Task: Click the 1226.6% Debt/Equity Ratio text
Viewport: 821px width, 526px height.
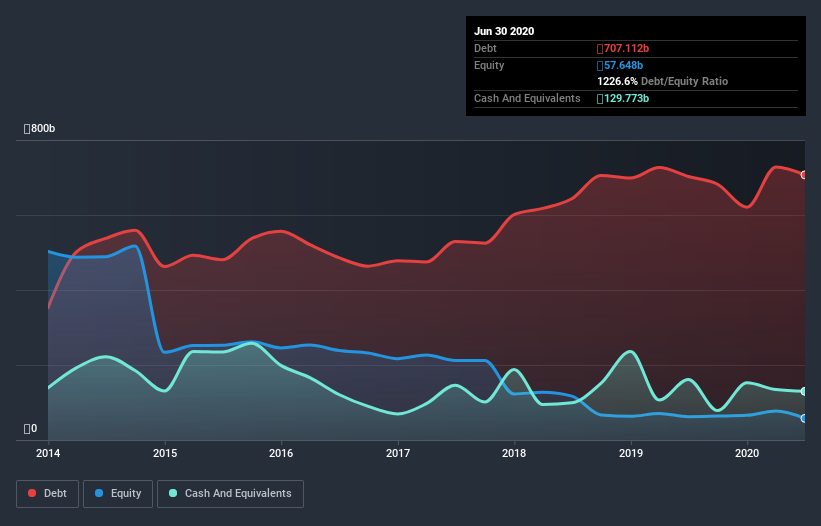Action: click(x=662, y=82)
